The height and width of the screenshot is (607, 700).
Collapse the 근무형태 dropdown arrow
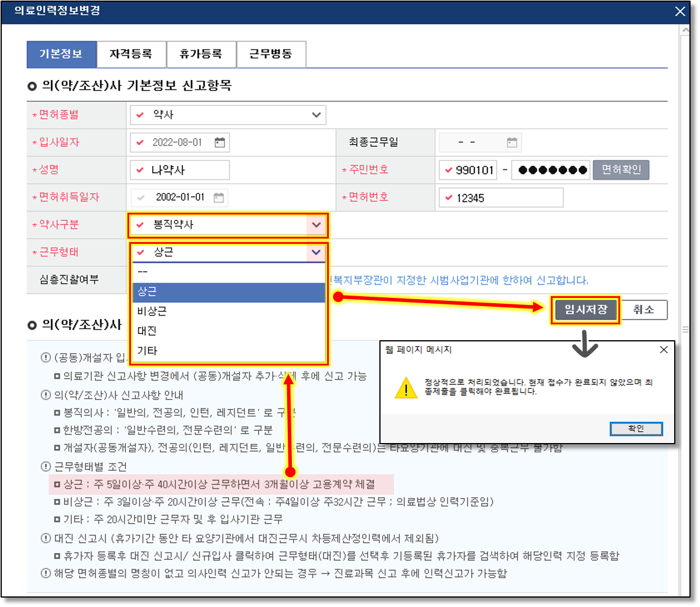317,253
